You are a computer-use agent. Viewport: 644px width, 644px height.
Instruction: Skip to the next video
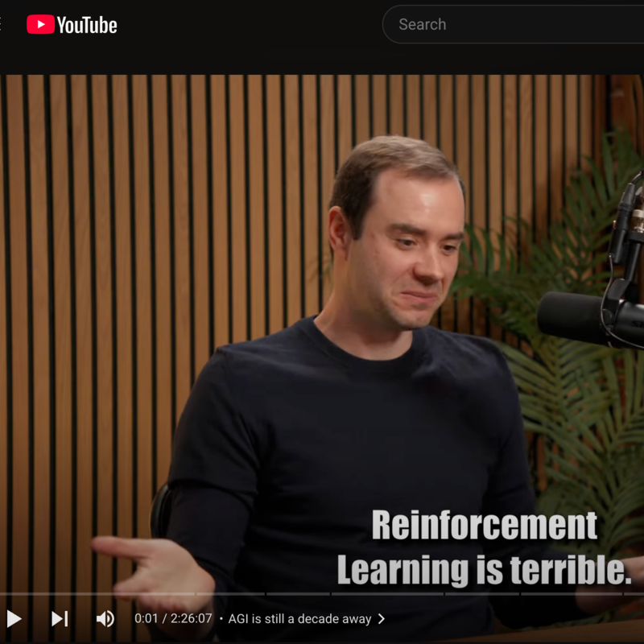coord(60,618)
